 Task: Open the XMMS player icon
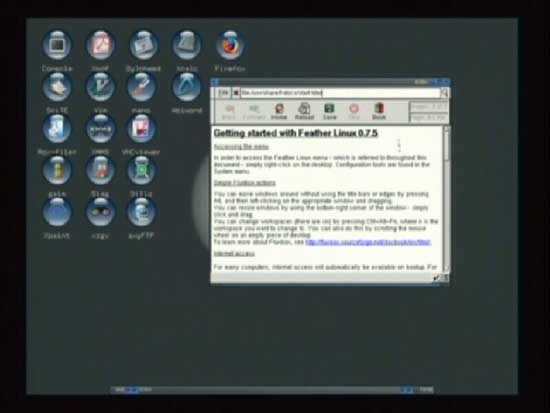click(100, 129)
